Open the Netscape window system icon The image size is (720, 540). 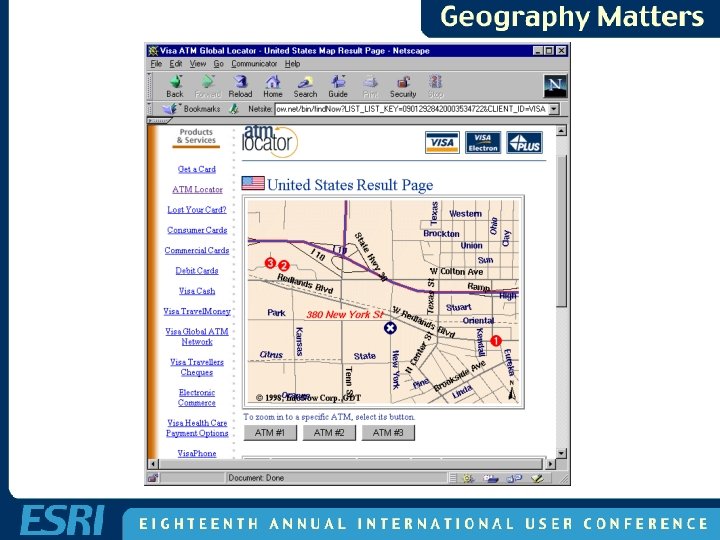153,51
